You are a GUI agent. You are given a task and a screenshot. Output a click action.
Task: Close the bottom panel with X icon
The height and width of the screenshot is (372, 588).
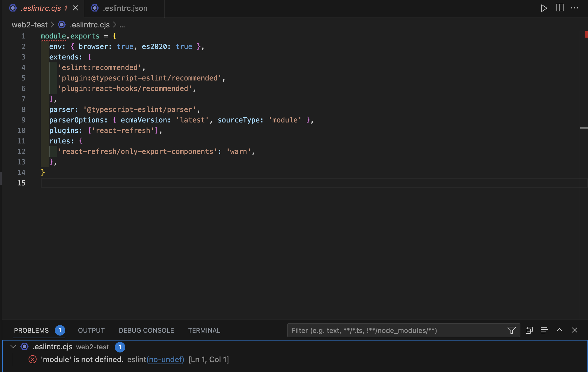click(574, 330)
